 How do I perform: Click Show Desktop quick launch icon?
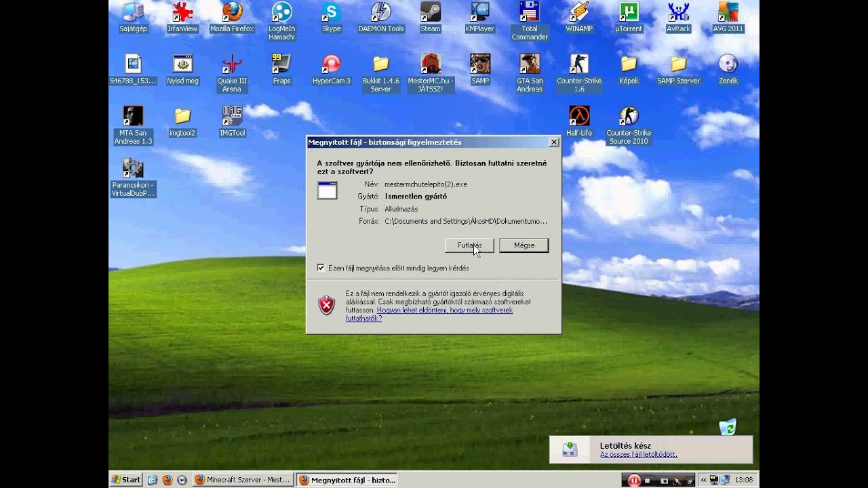point(153,480)
